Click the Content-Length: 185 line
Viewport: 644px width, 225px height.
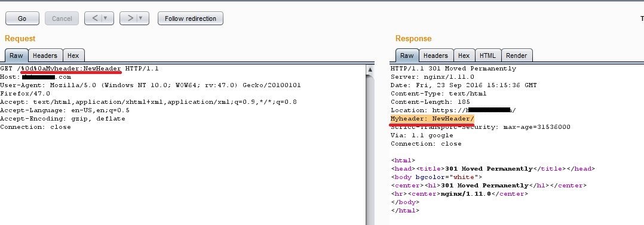[x=430, y=102]
